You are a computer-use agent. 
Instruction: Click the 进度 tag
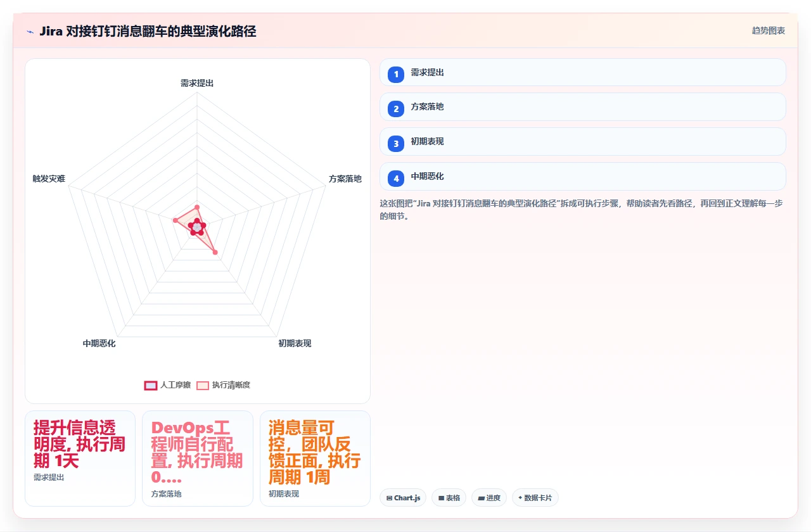[489, 498]
